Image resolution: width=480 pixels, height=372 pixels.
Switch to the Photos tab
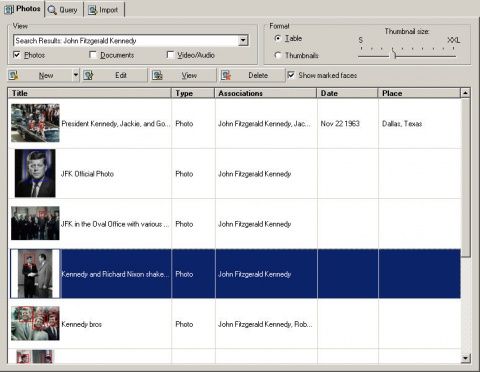(23, 9)
